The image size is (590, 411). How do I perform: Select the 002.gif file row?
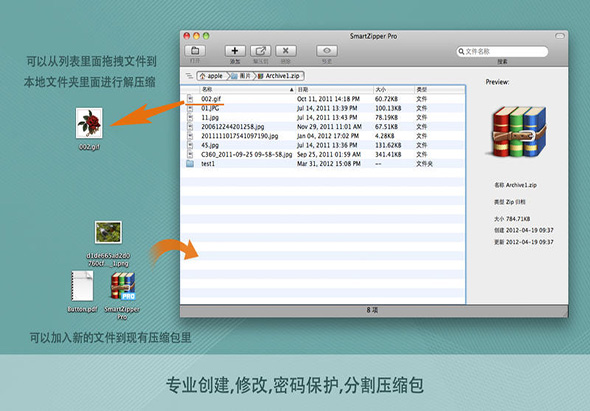pos(322,99)
